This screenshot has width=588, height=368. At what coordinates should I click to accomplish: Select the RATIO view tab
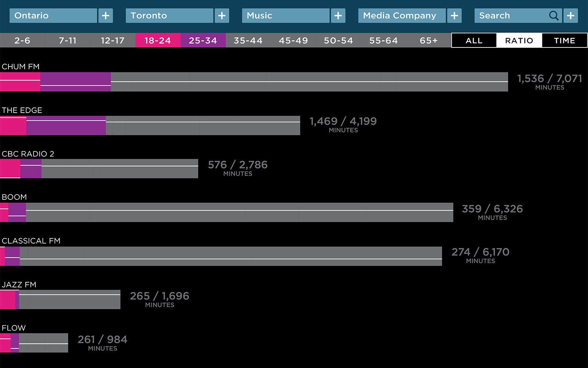click(519, 40)
